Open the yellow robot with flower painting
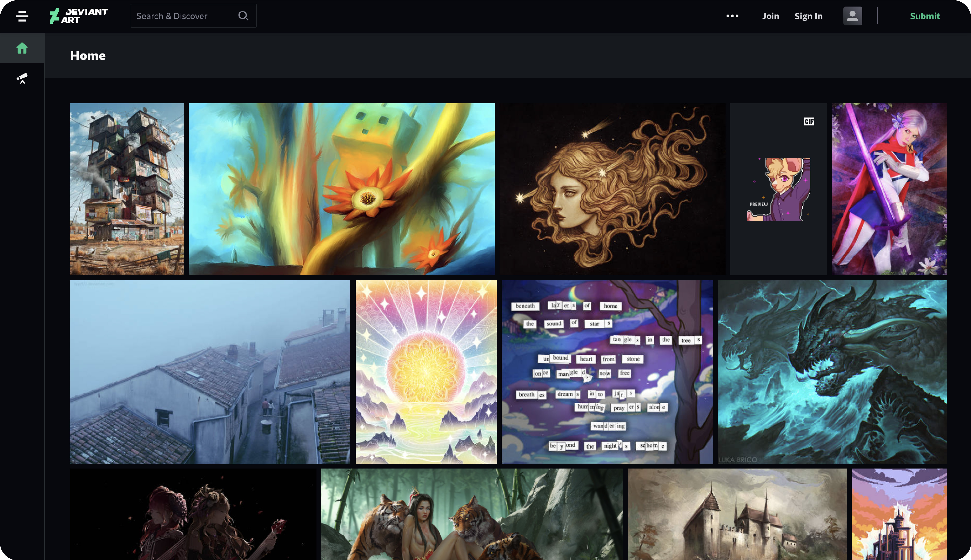Image resolution: width=971 pixels, height=560 pixels. [341, 189]
